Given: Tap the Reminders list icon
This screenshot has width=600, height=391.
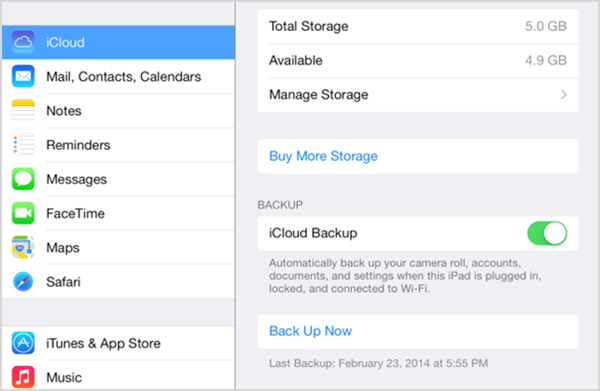Looking at the screenshot, I should coord(23,145).
